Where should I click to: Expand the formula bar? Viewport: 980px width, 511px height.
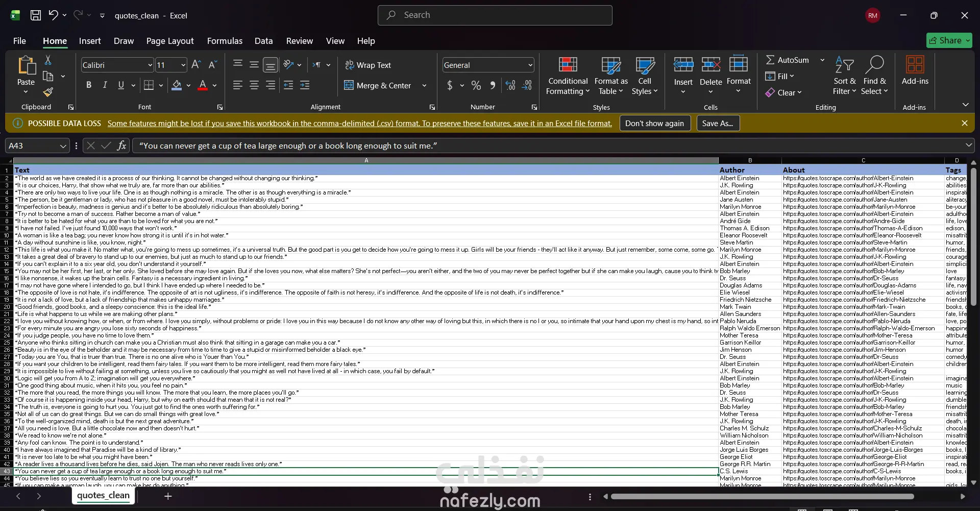[968, 145]
